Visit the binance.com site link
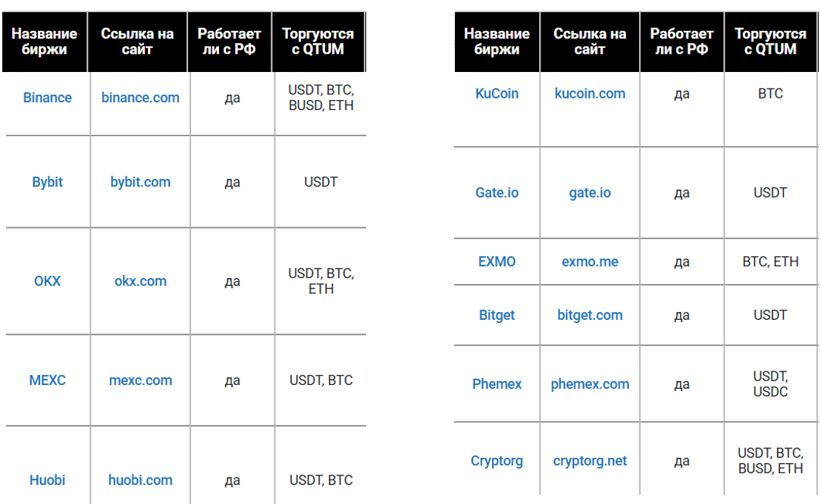This screenshot has width=821, height=504. point(140,98)
